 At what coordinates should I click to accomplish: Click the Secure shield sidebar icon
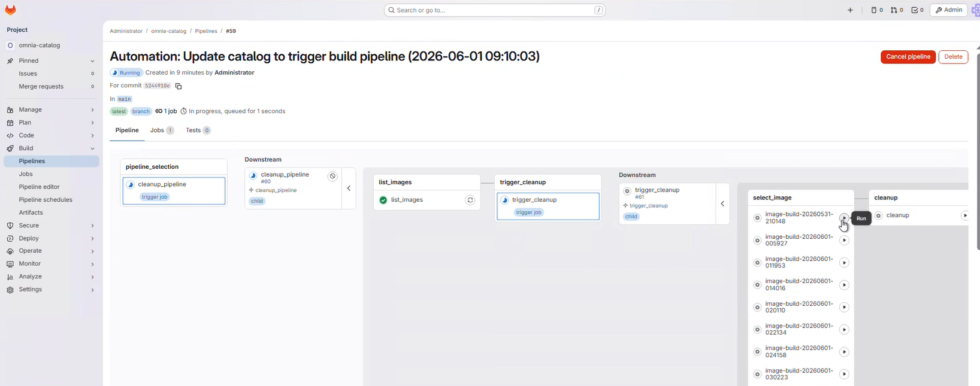coord(10,226)
